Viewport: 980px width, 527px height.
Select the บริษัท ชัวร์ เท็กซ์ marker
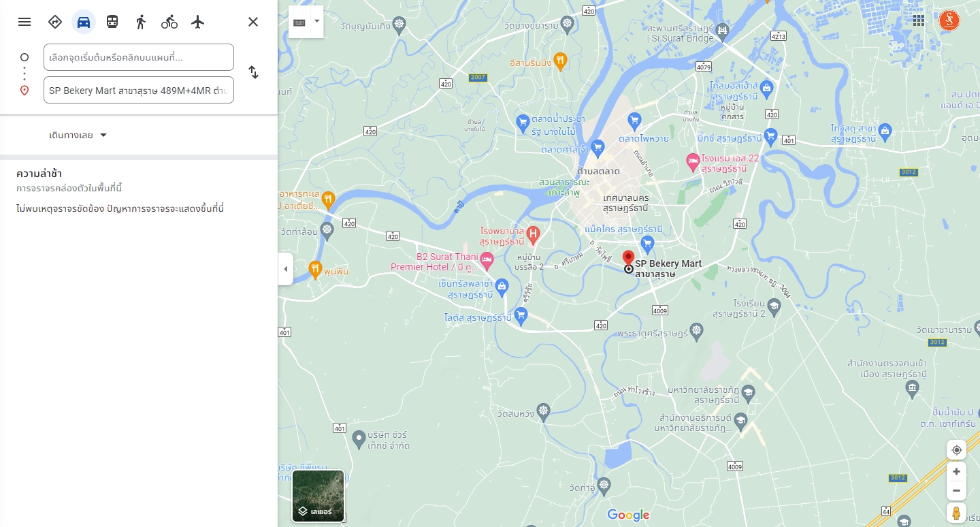pos(359,440)
